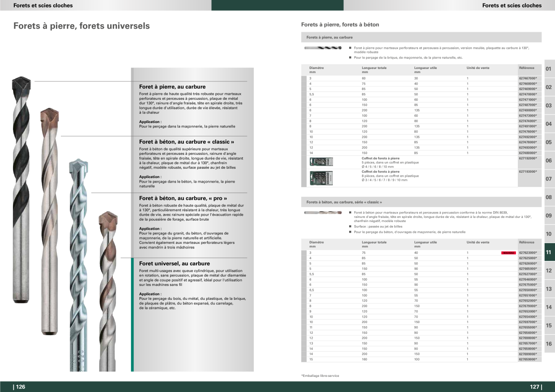Open chapter tab 01

[x=549, y=69]
